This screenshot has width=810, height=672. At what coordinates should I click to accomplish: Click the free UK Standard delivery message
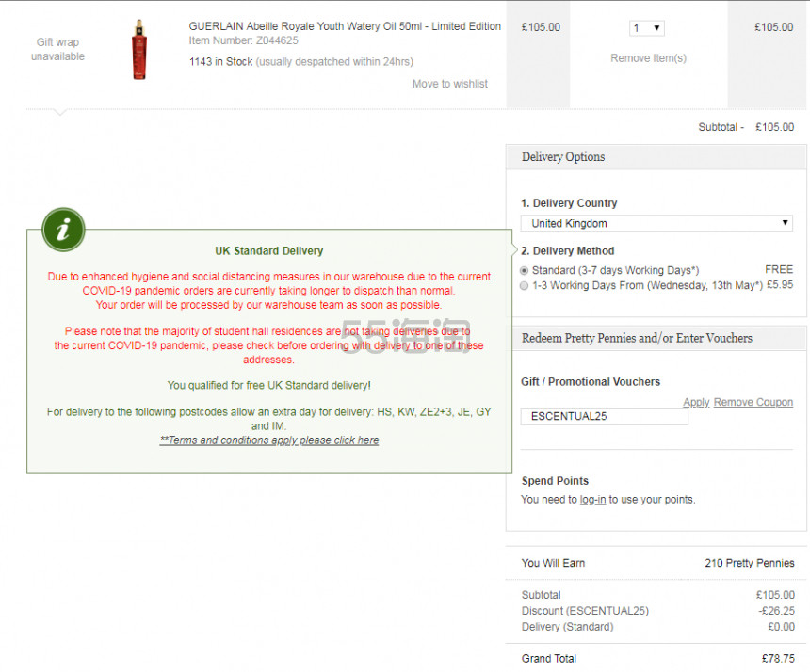269,386
